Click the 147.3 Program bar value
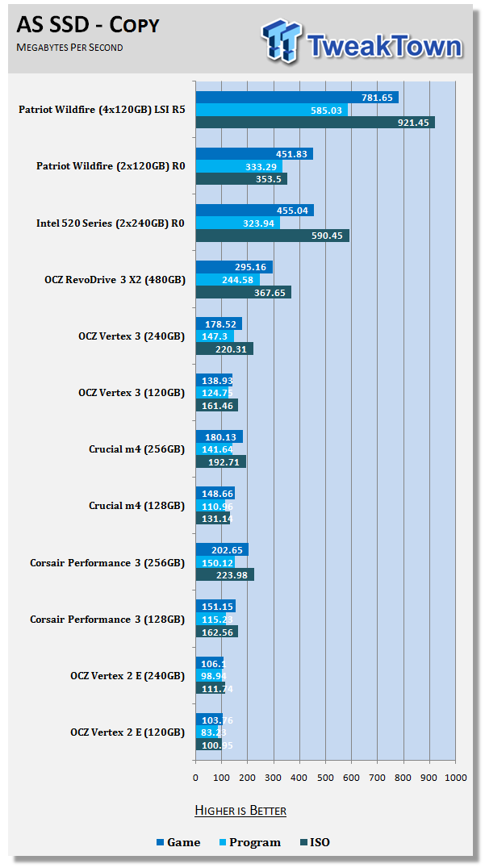 pos(215,336)
